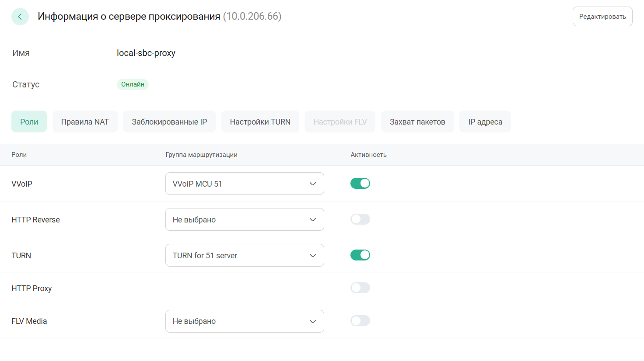Go to the IP адреса tab

click(485, 121)
